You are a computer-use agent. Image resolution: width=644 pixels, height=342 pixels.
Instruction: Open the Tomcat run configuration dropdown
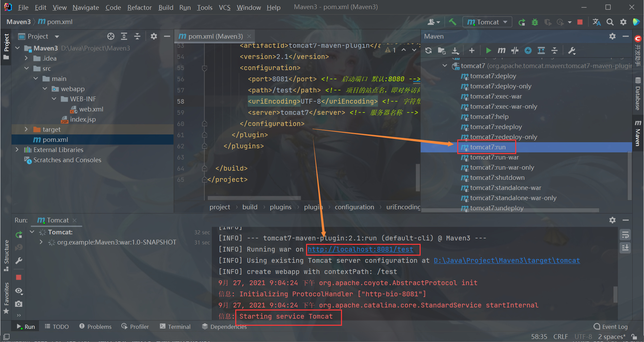click(x=487, y=22)
